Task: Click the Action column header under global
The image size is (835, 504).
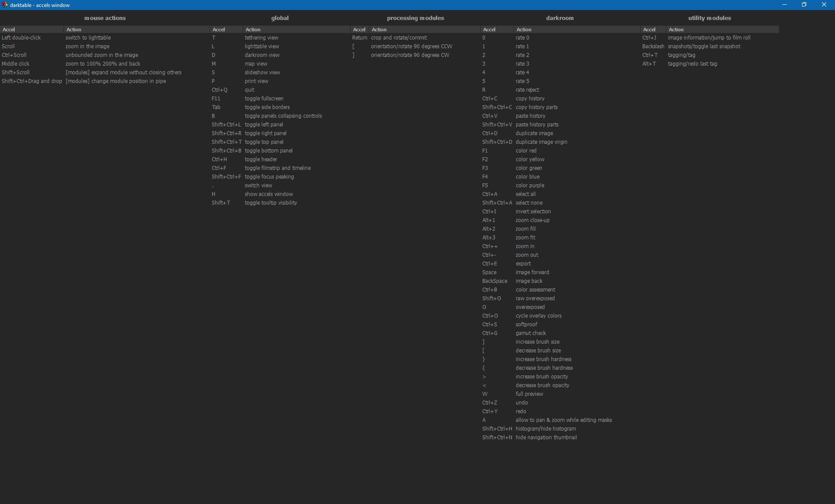Action: pos(251,30)
